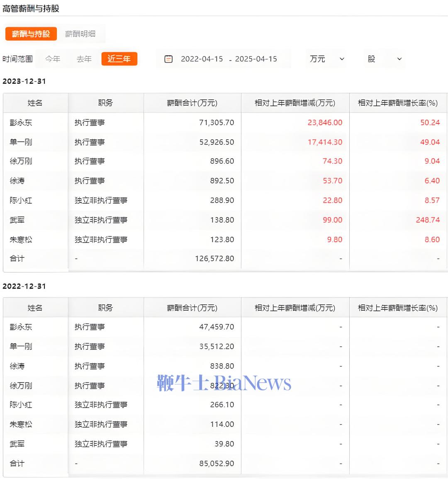The height and width of the screenshot is (479, 448).
Task: Click the increase value 17,414.30
Action: 325,142
